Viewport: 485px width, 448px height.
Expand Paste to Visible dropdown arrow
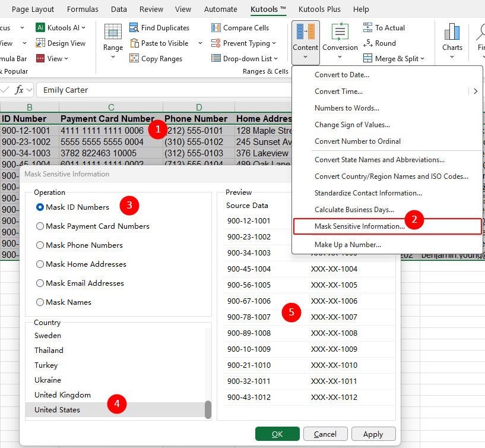click(x=200, y=43)
